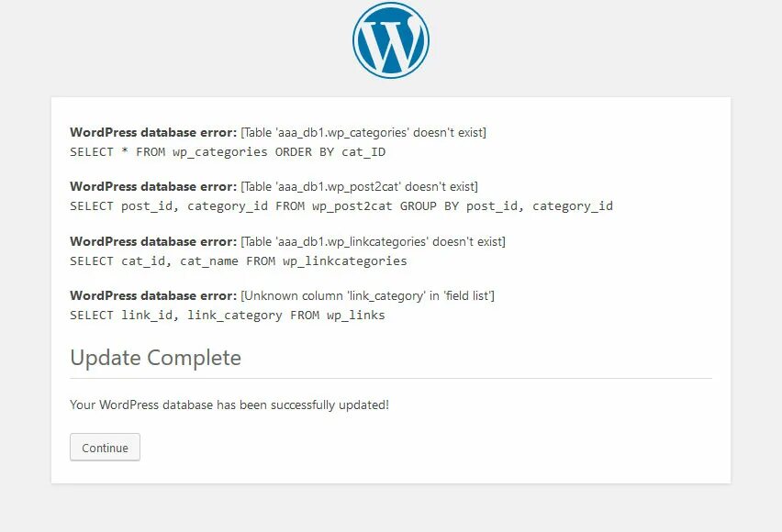
Task: Click the Unknown column 'link_category' error message
Action: pyautogui.click(x=367, y=296)
